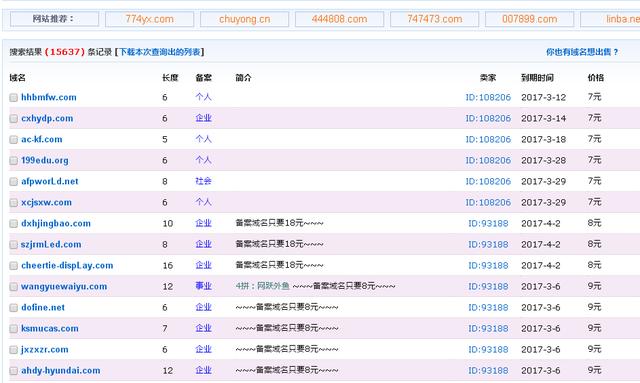This screenshot has width=640, height=383.
Task: Open seller ID:93188 on dxhjingbao.com row
Action: click(488, 223)
